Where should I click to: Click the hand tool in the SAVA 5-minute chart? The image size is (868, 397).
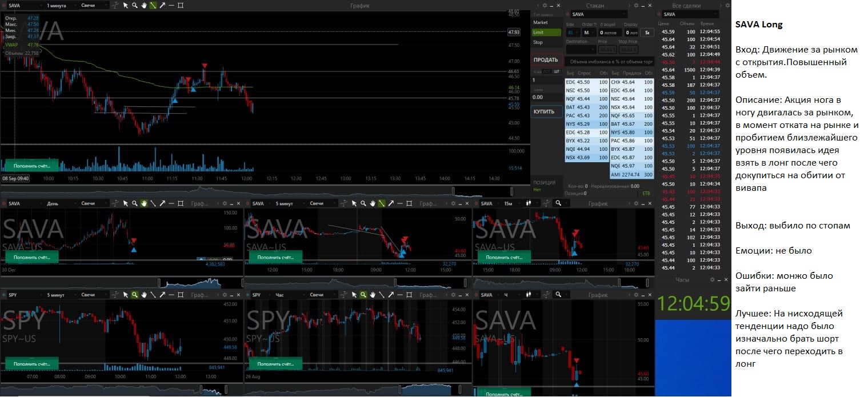click(373, 203)
